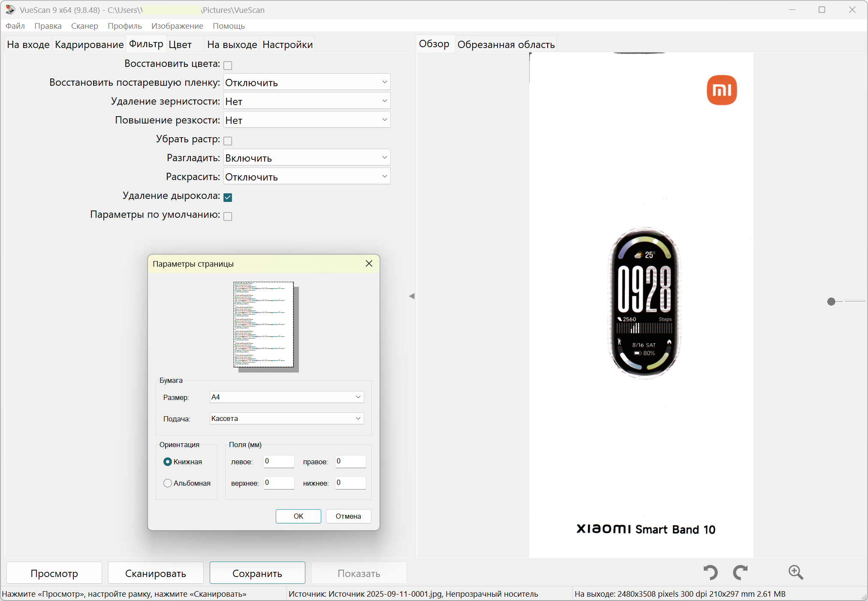Click the page preview thumbnail in dialog
This screenshot has width=868, height=601.
(264, 325)
